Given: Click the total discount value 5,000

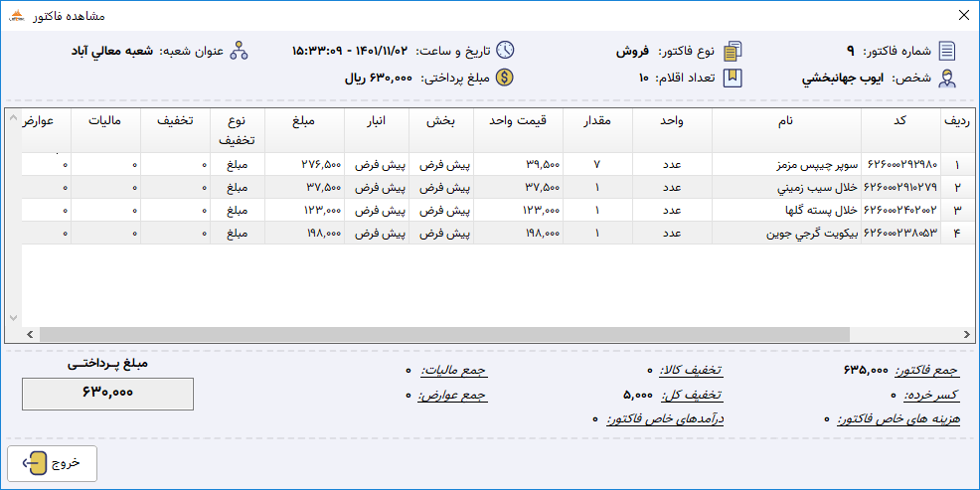Looking at the screenshot, I should pyautogui.click(x=639, y=396).
